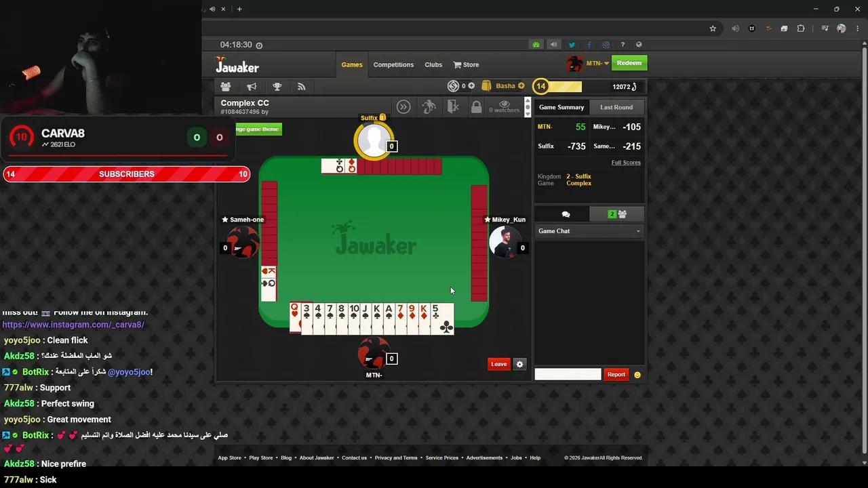The height and width of the screenshot is (488, 868).
Task: Select the 9 of diamonds card in hand
Action: 412,319
